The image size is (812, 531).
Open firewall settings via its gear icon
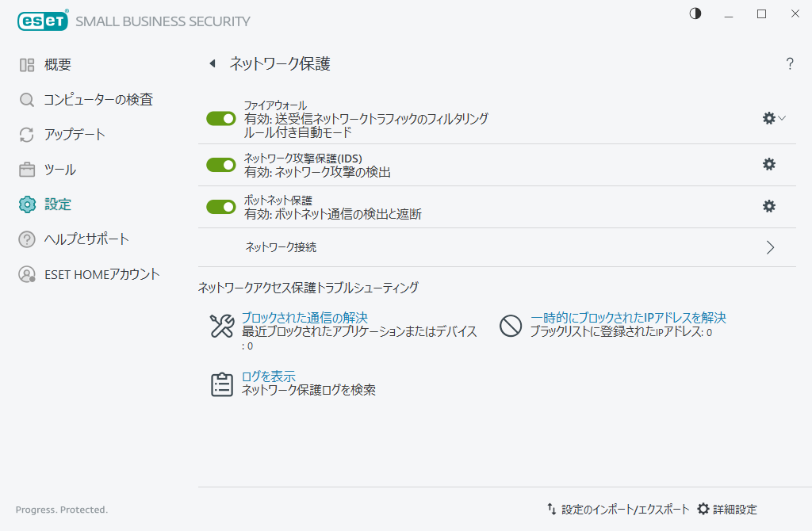pyautogui.click(x=768, y=117)
